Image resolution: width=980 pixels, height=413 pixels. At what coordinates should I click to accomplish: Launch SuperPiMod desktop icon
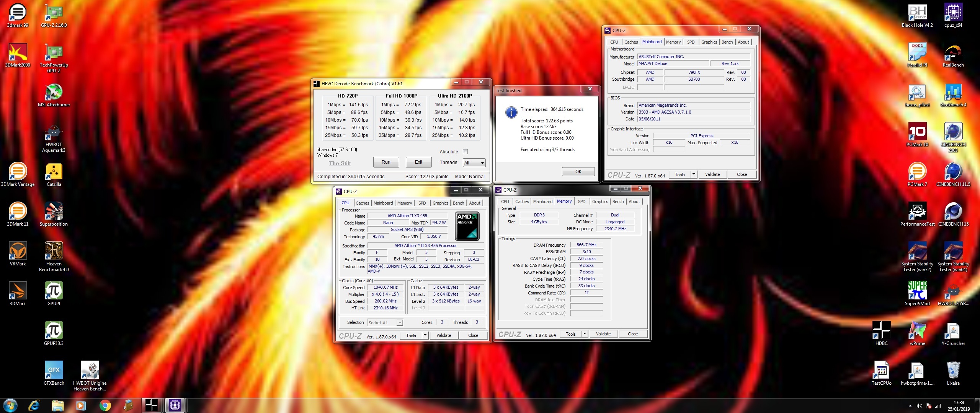tap(917, 294)
